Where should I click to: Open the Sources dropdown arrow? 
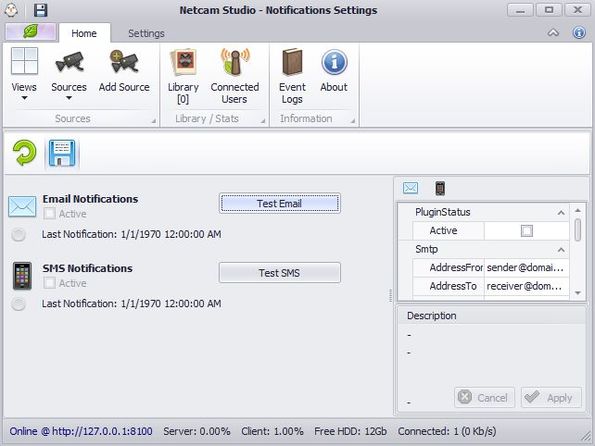69,98
